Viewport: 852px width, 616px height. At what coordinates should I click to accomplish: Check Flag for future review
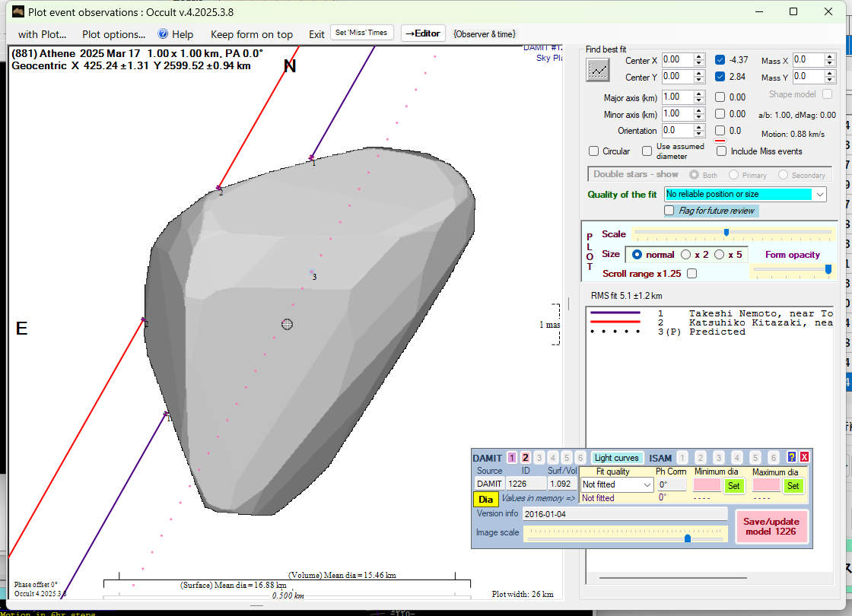click(x=669, y=211)
